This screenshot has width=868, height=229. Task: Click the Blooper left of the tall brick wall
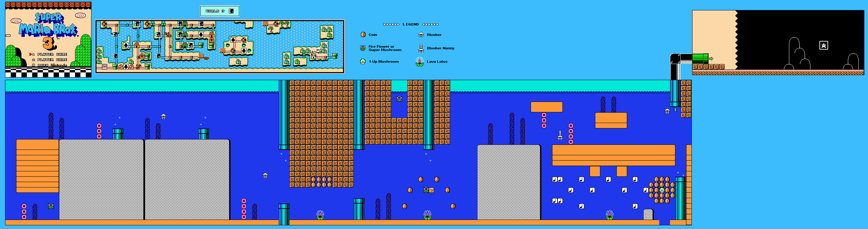click(265, 176)
